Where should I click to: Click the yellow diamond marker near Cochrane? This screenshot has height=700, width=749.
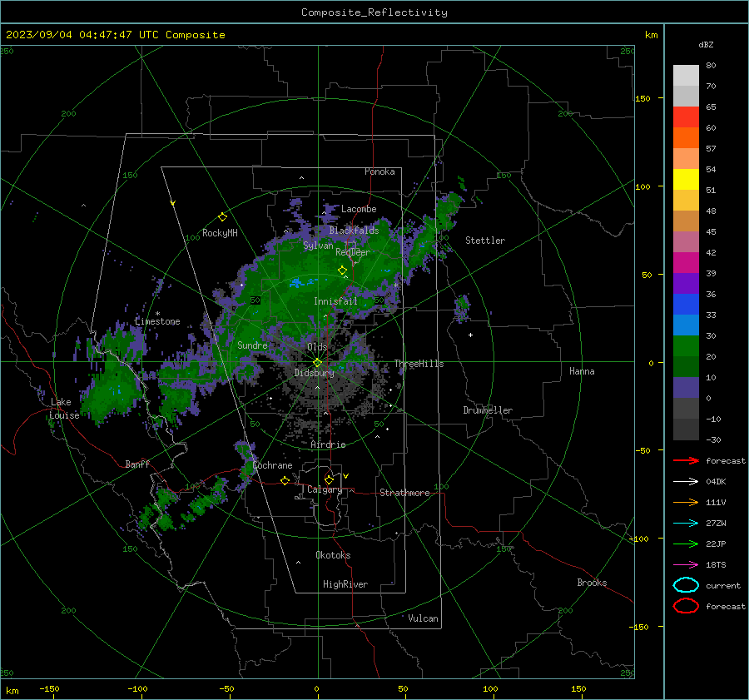click(x=285, y=480)
